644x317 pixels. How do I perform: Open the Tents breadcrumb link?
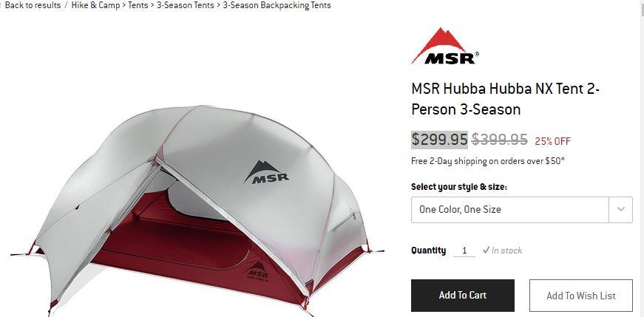(138, 5)
